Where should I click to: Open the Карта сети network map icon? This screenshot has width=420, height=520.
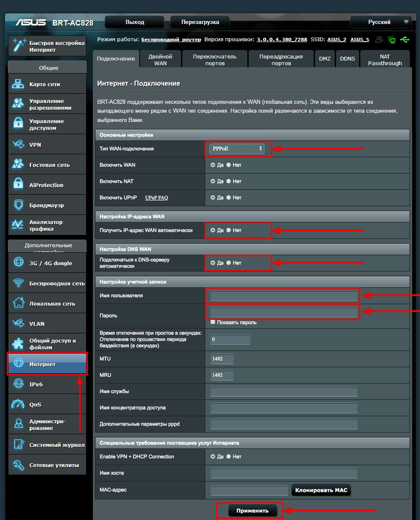[18, 84]
